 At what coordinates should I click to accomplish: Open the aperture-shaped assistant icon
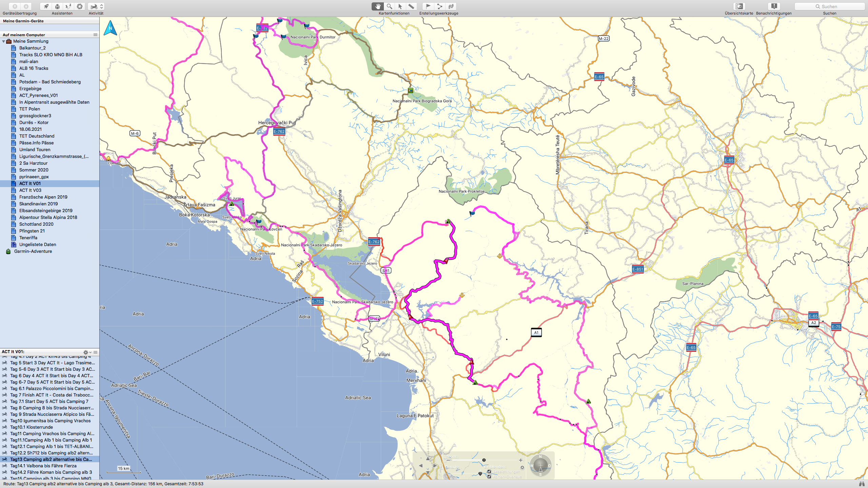[80, 6]
